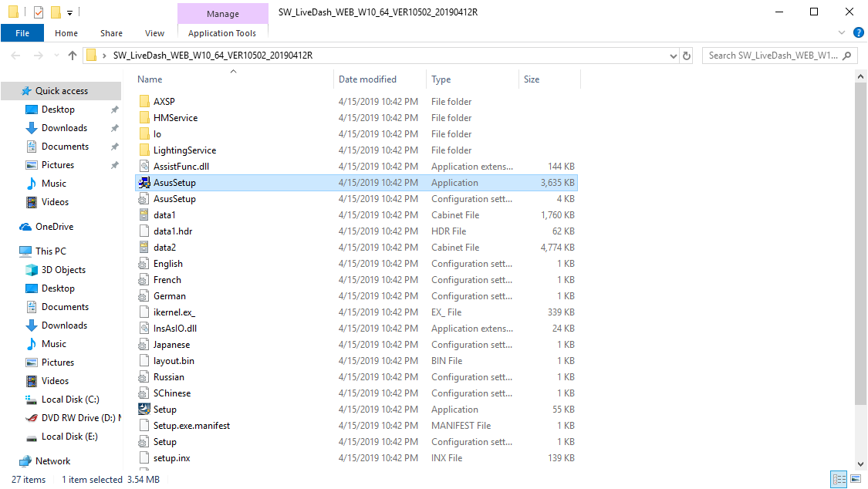868x489 pixels.
Task: Click the address bar path chevron
Action: coord(104,56)
